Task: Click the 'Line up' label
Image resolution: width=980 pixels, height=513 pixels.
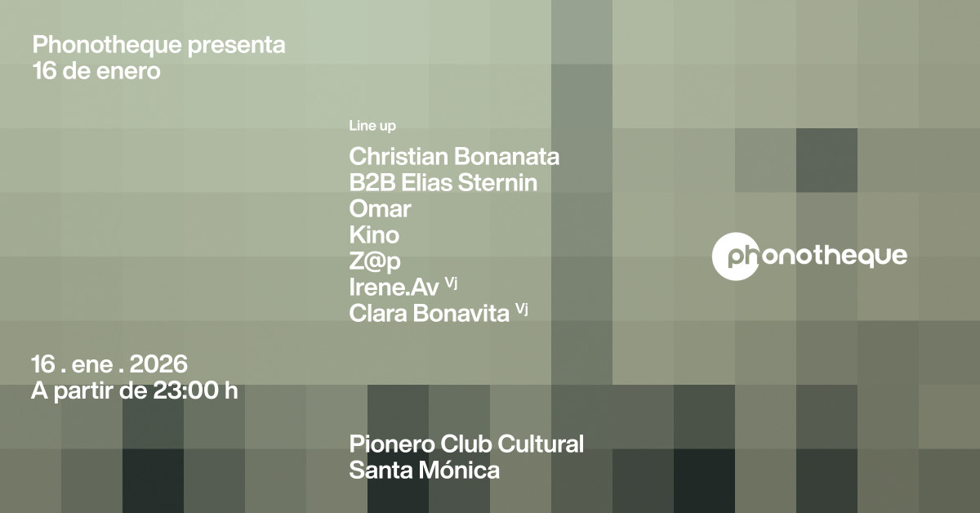Action: [372, 127]
